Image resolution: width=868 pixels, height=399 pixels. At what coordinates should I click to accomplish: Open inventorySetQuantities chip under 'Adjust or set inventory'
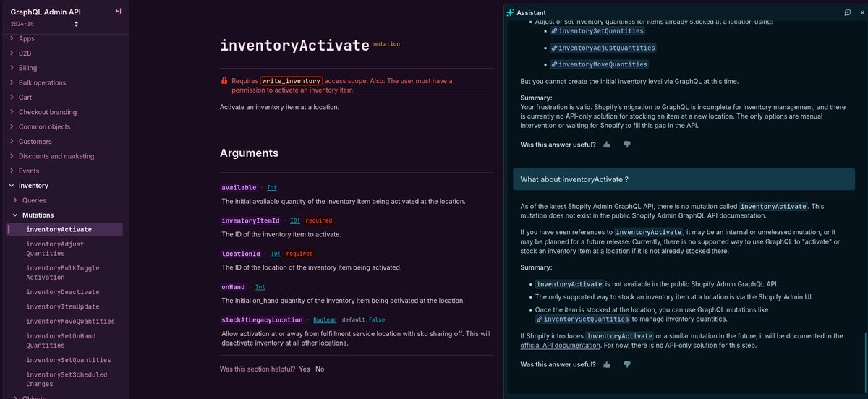[597, 31]
